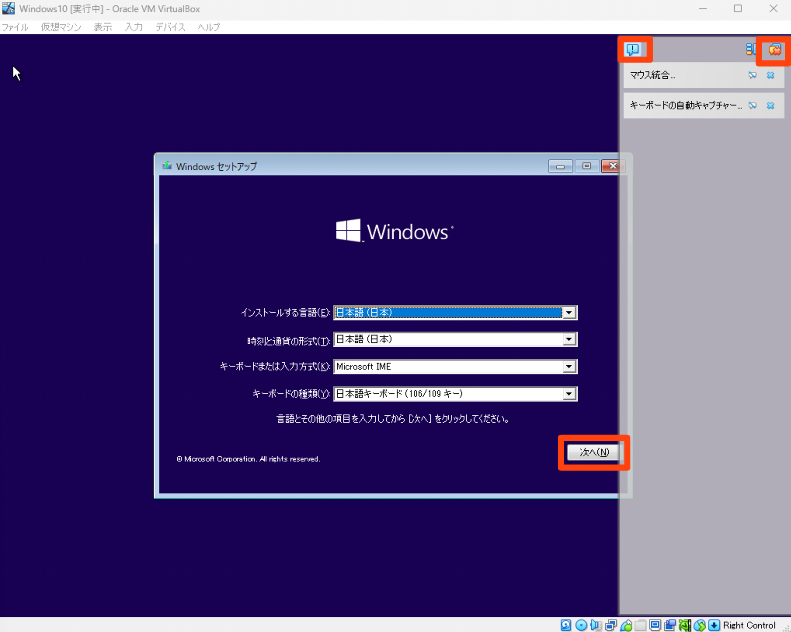Click the green CPU virtualization status icon

[x=685, y=625]
